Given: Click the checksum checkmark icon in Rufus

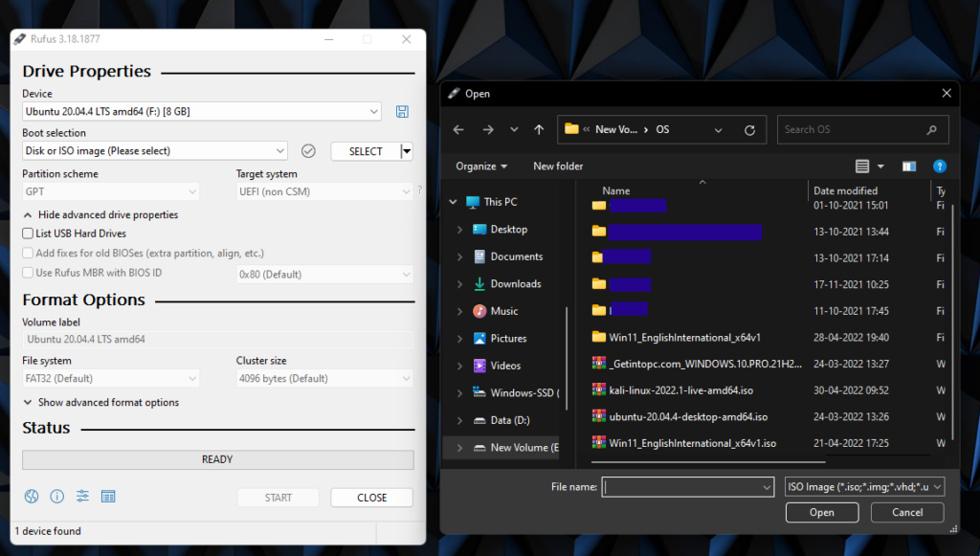Looking at the screenshot, I should pyautogui.click(x=308, y=150).
